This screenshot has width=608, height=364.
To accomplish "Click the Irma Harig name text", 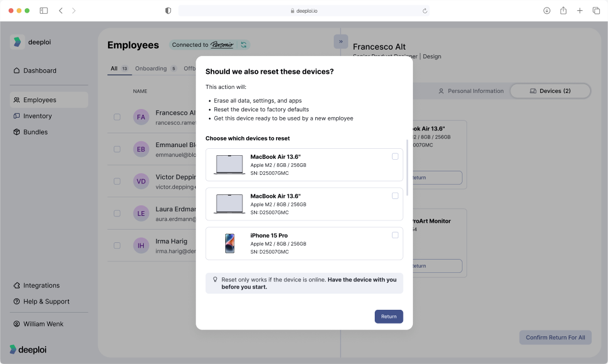I will click(x=171, y=241).
